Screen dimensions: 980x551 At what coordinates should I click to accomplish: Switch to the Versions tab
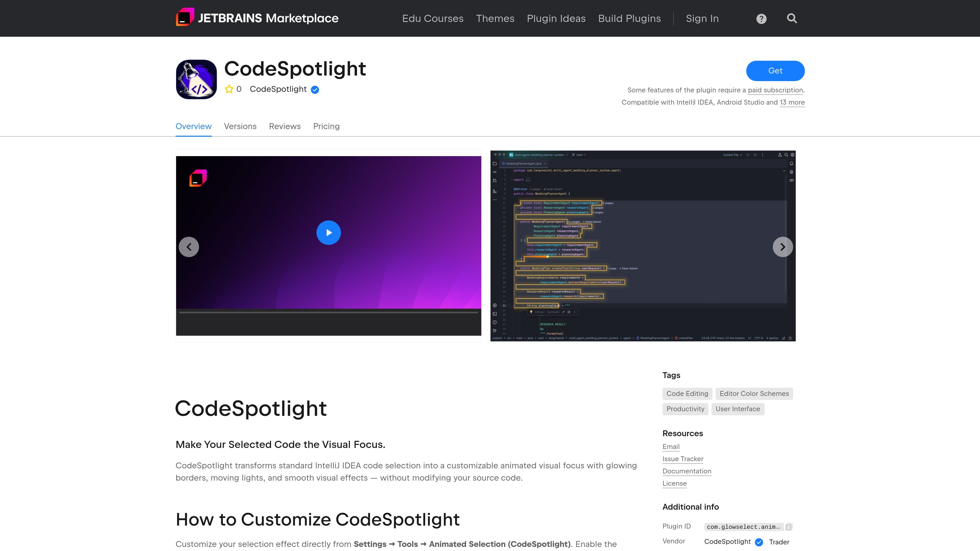[x=240, y=126]
